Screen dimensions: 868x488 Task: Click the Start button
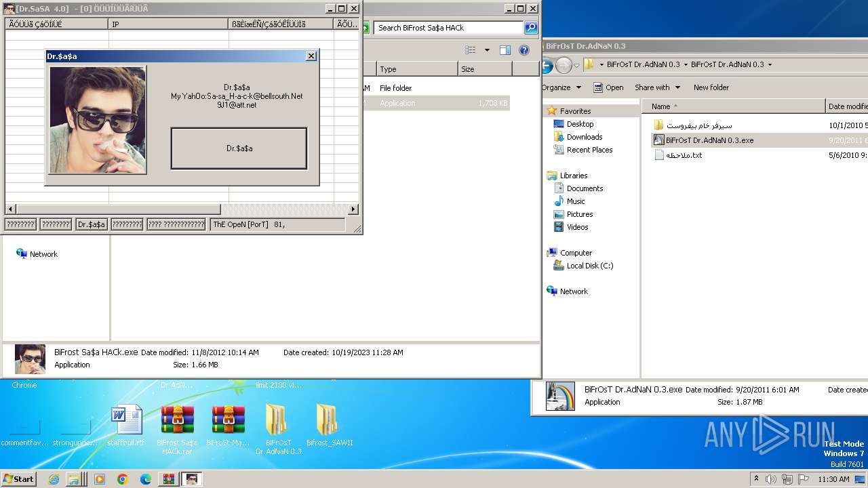[18, 479]
